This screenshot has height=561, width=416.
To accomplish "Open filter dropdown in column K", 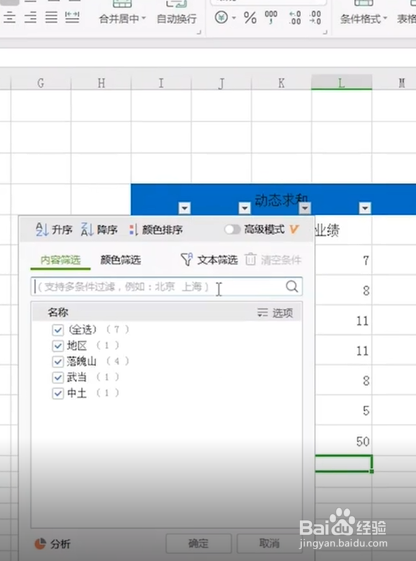I will point(305,208).
